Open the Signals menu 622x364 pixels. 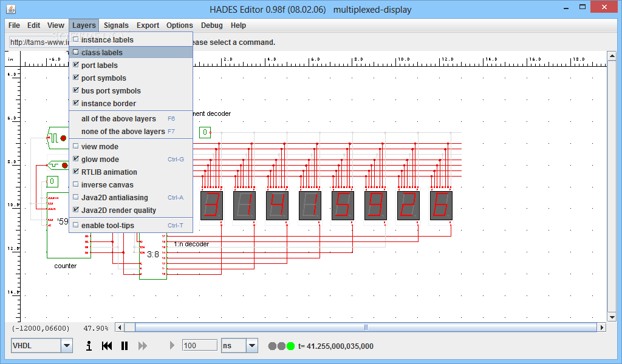[x=116, y=25]
